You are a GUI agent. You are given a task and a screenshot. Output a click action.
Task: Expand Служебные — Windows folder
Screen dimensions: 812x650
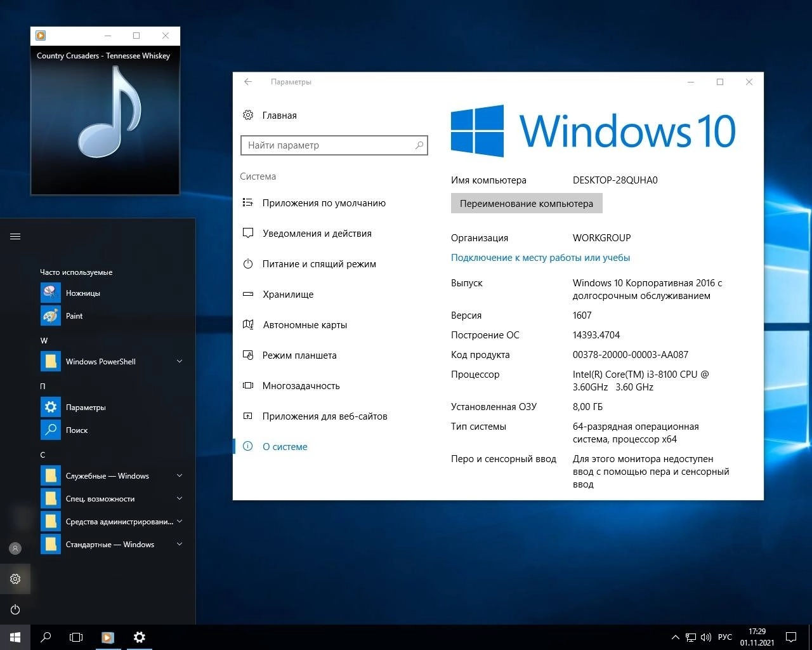[180, 475]
